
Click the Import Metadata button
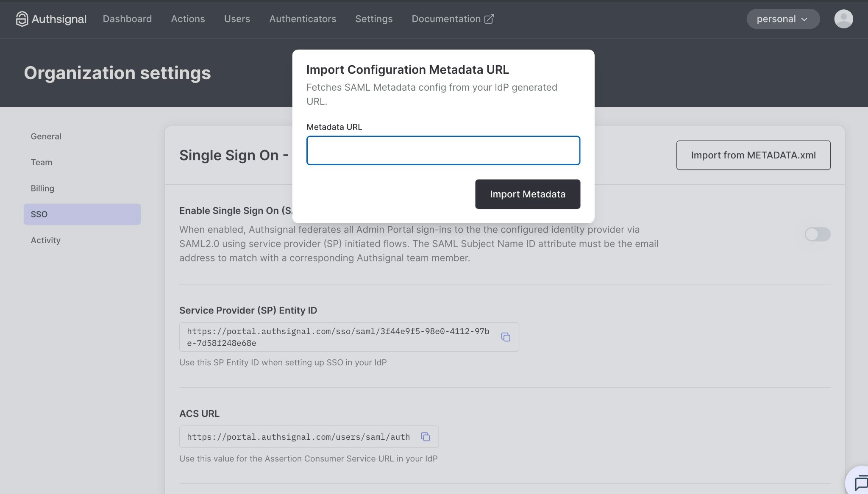527,194
